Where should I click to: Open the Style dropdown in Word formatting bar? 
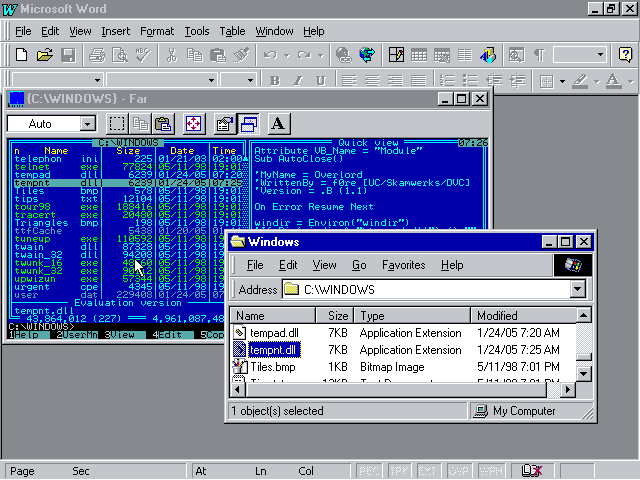pos(97,80)
